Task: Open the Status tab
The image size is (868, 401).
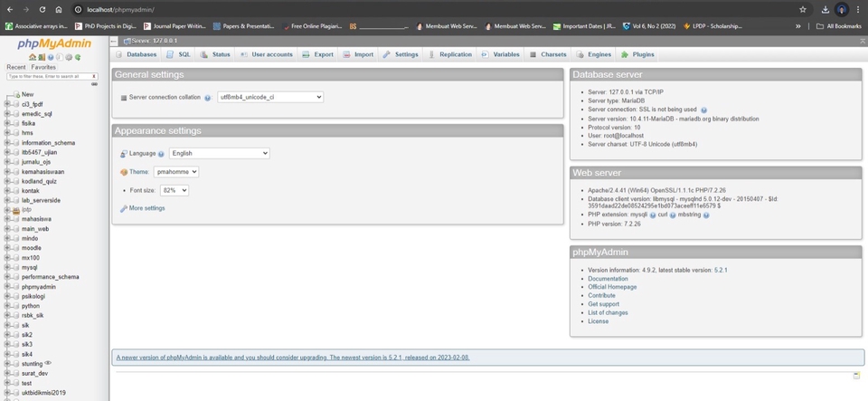Action: click(215, 54)
